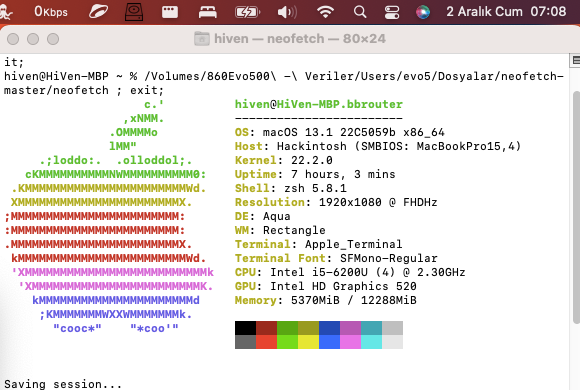Screen dimensions: 580x390
Task: Click the Saving session... text
Action: [x=63, y=384]
